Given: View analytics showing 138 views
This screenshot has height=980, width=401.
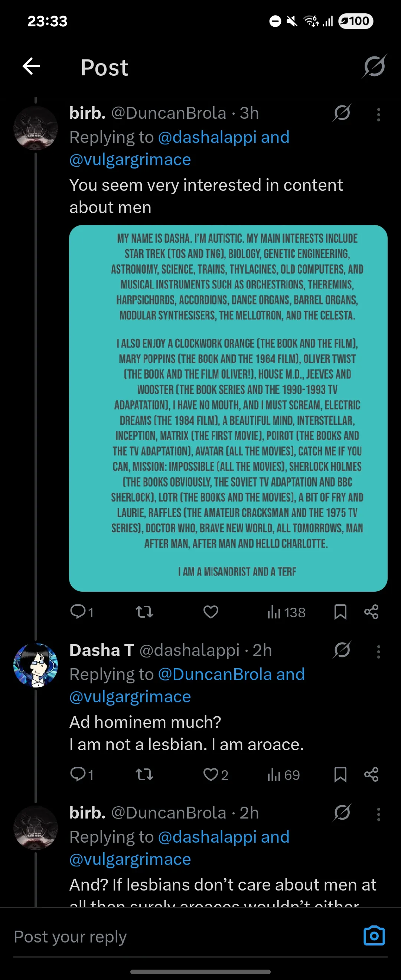Looking at the screenshot, I should [287, 612].
